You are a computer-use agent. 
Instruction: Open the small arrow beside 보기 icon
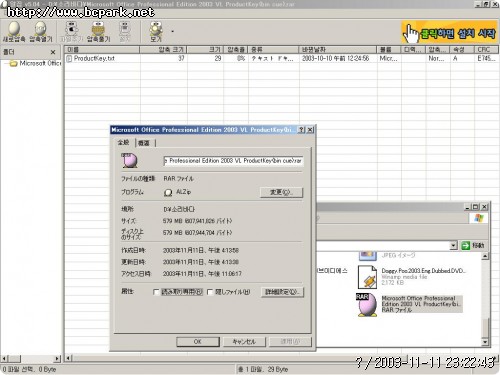point(172,31)
